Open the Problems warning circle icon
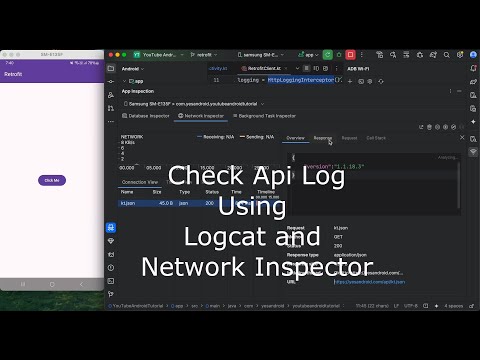 (x=111, y=268)
